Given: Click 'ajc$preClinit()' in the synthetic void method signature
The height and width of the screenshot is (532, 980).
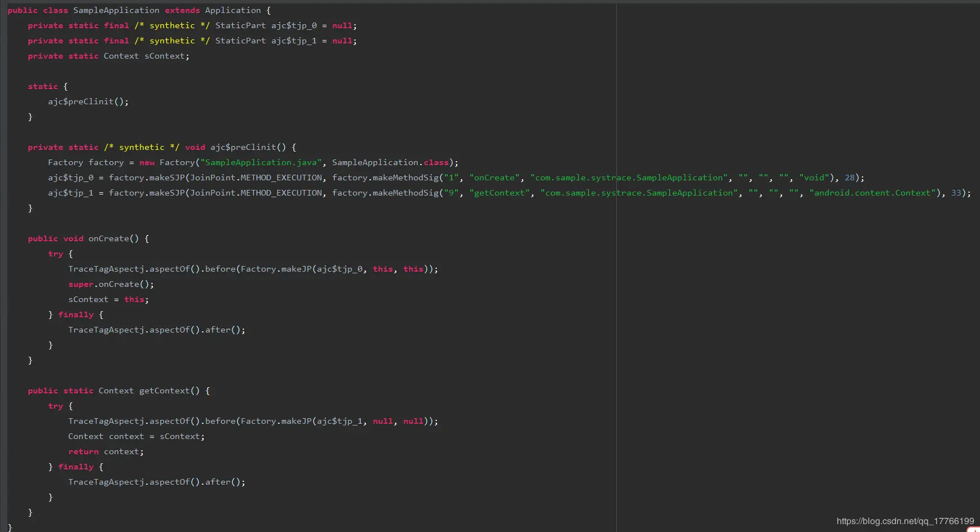Looking at the screenshot, I should click(248, 147).
